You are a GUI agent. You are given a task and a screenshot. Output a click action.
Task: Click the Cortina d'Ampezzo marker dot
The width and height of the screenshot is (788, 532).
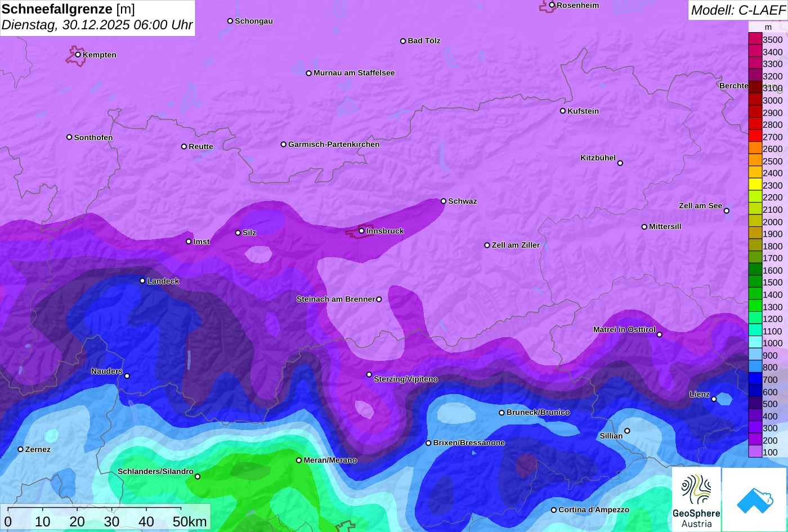point(554,510)
